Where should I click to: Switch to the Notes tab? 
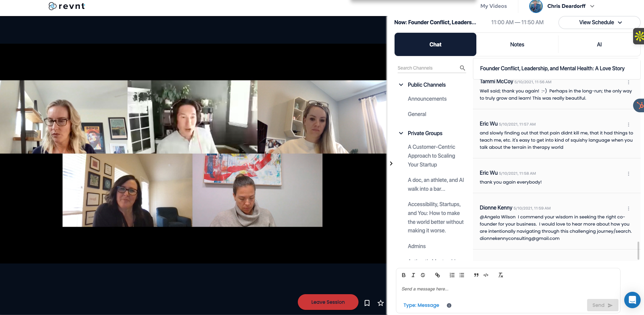pyautogui.click(x=517, y=45)
